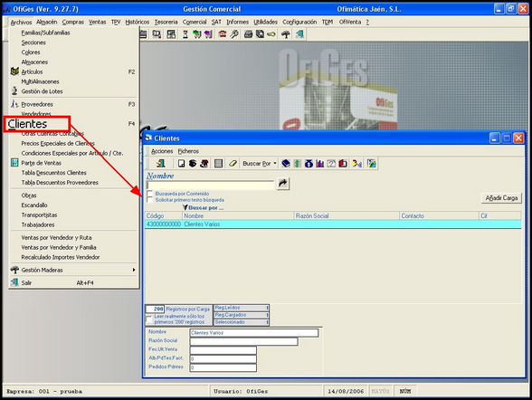
Task: Click the binoculars search icon in main toolbar
Action: (157, 34)
